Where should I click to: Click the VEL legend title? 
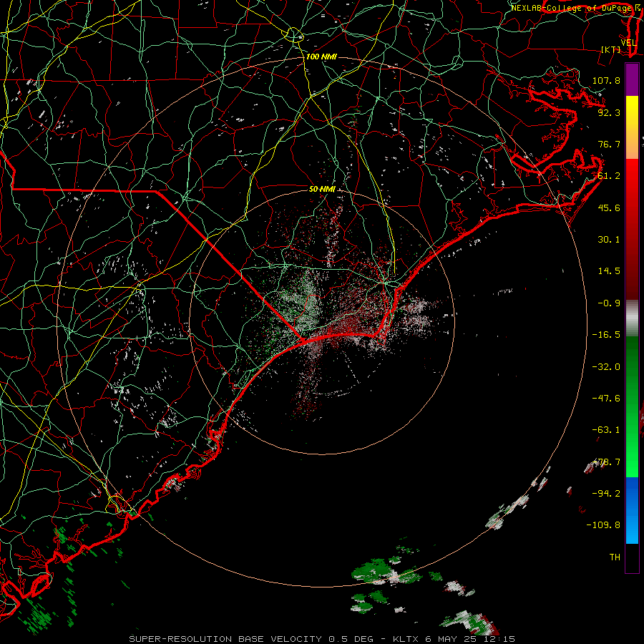point(628,43)
